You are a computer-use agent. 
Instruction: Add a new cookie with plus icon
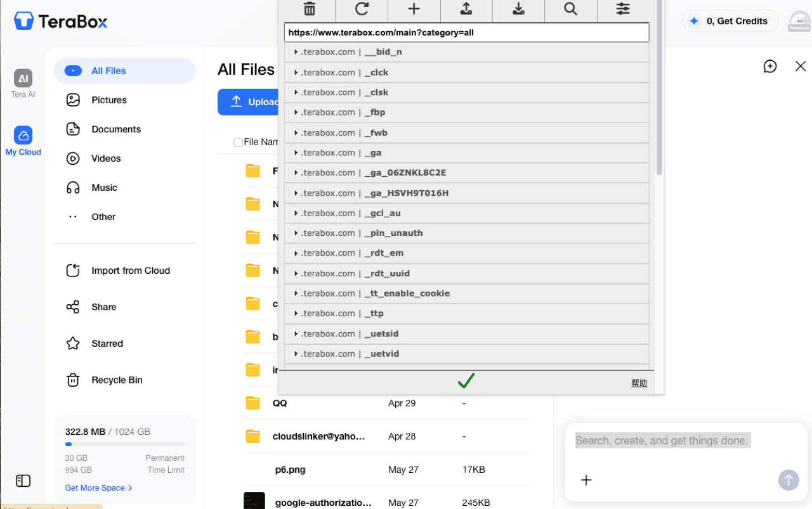pos(414,9)
